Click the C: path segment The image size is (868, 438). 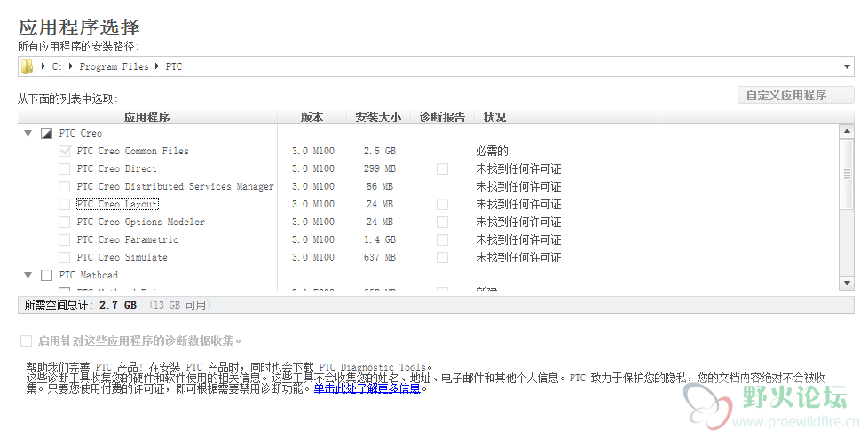[x=57, y=66]
